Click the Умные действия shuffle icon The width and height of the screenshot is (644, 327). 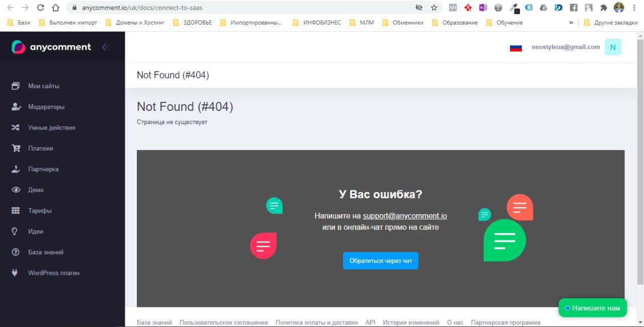[x=16, y=127]
